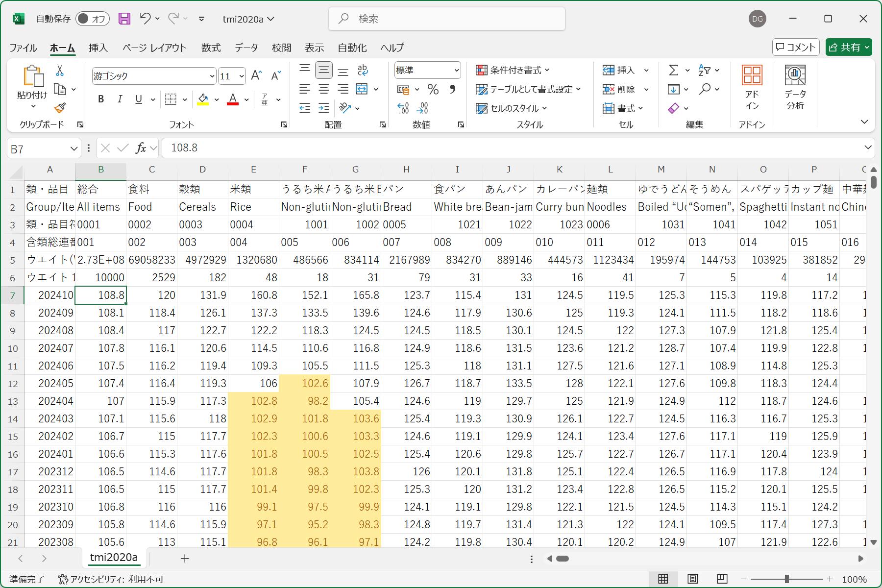Click the 書式 cells button
The width and height of the screenshot is (882, 588).
(x=623, y=108)
